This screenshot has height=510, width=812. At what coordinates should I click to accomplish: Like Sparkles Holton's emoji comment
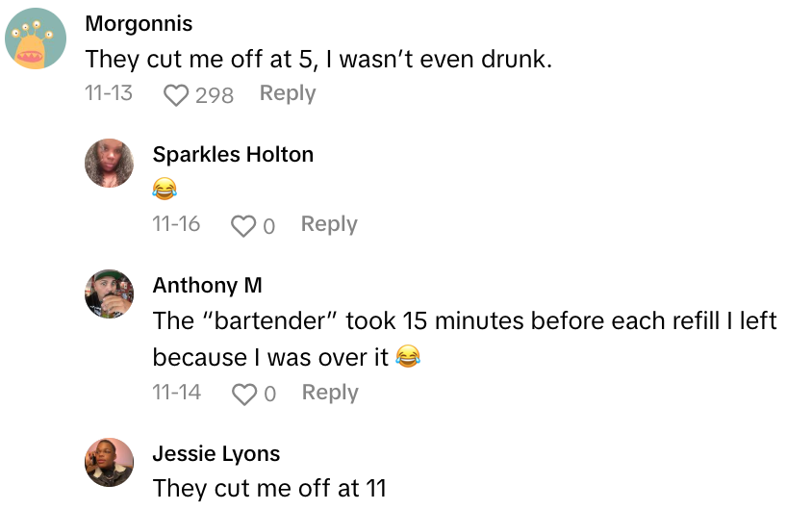tap(244, 225)
